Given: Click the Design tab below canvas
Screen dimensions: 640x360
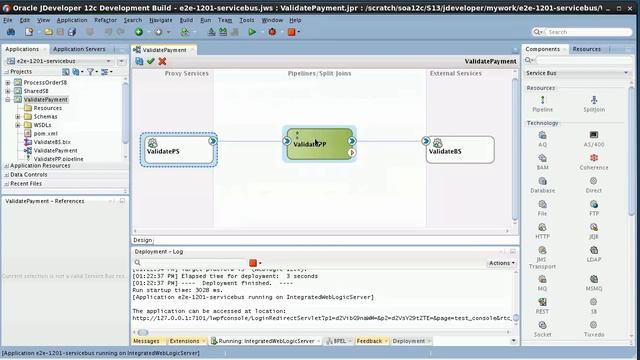Looking at the screenshot, I should 142,240.
